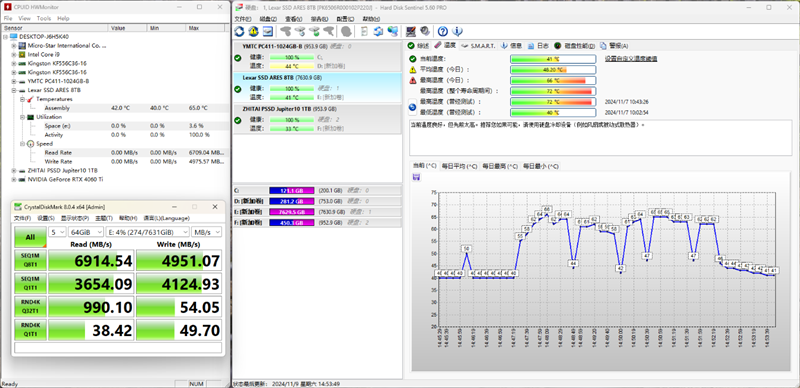Viewport: 800px width, 388px height.
Task: Click the yellow warning icon beside average temperature
Action: pos(413,69)
